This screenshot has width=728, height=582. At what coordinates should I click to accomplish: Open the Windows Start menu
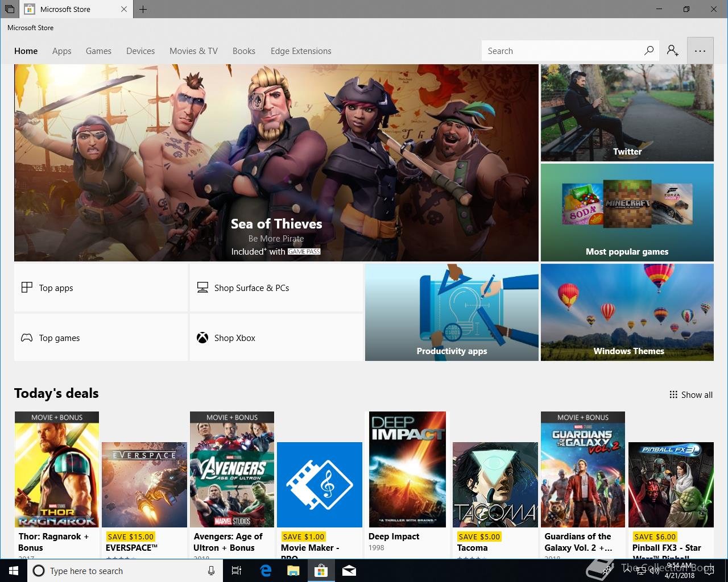[x=13, y=571]
